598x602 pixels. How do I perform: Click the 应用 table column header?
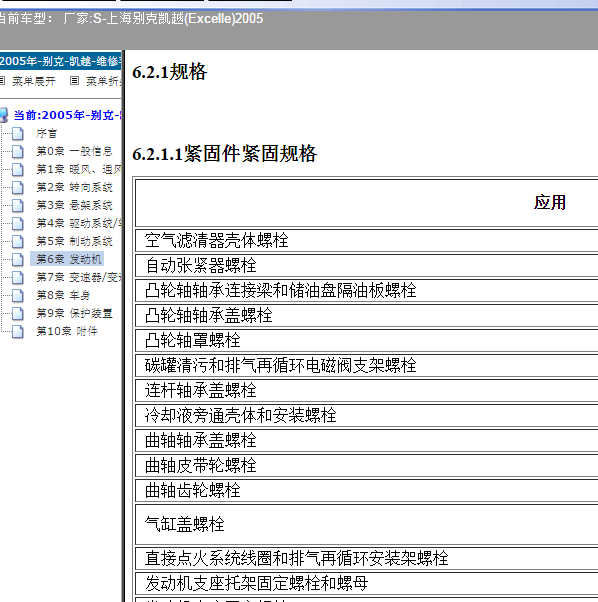point(550,202)
